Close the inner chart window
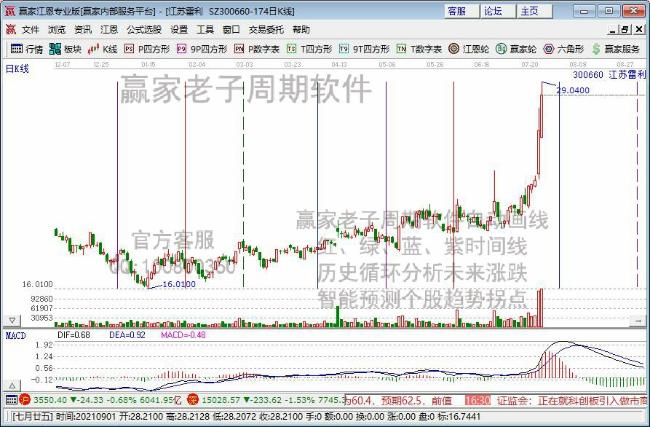The height and width of the screenshot is (427, 650). coord(639,30)
